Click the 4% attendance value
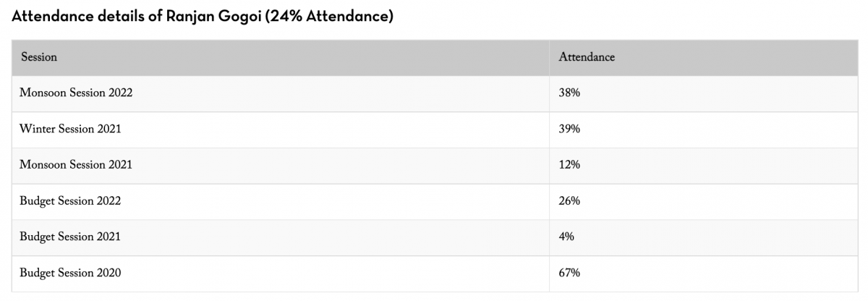This screenshot has height=301, width=868. tap(566, 237)
